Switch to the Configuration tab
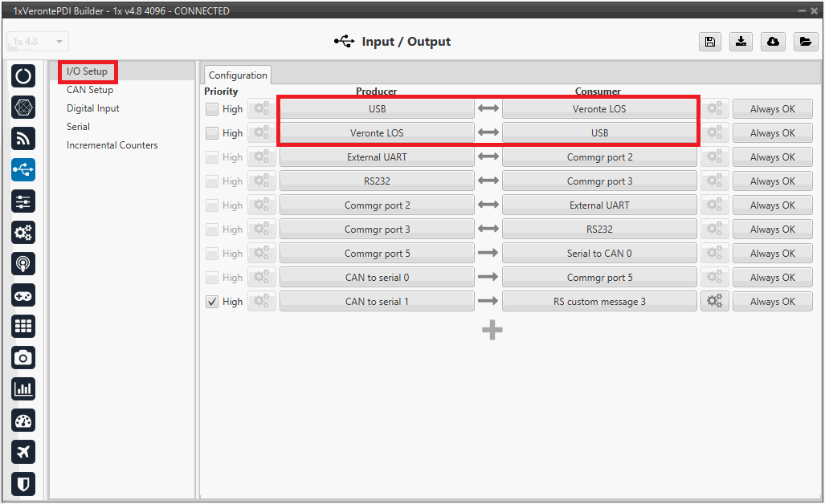This screenshot has height=504, width=825. click(x=238, y=75)
